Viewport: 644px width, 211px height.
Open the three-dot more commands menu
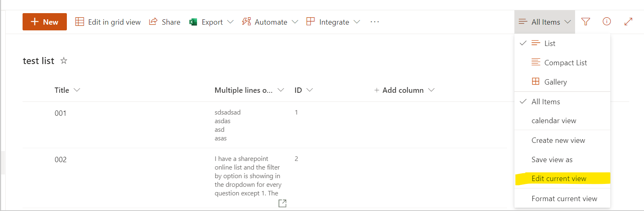pyautogui.click(x=375, y=22)
